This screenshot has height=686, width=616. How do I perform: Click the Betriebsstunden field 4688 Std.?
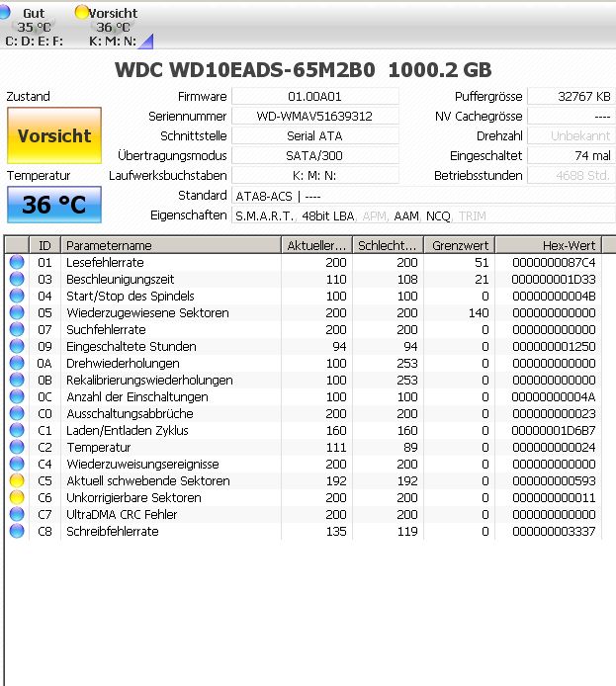pyautogui.click(x=572, y=175)
